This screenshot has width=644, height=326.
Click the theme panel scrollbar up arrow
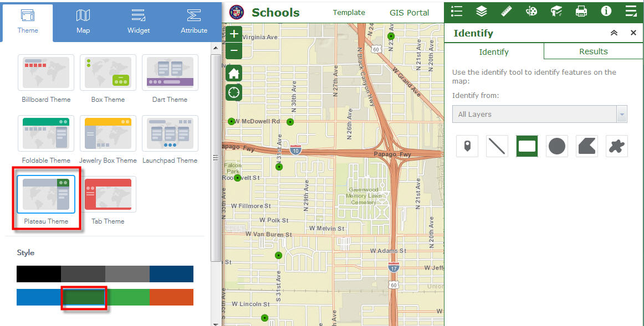[216, 48]
